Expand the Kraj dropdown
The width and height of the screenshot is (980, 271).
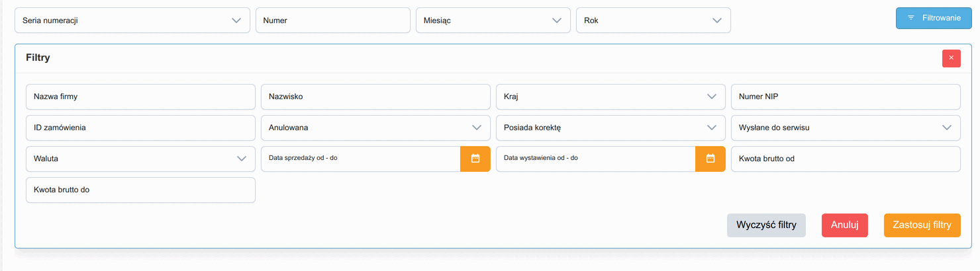click(x=611, y=97)
